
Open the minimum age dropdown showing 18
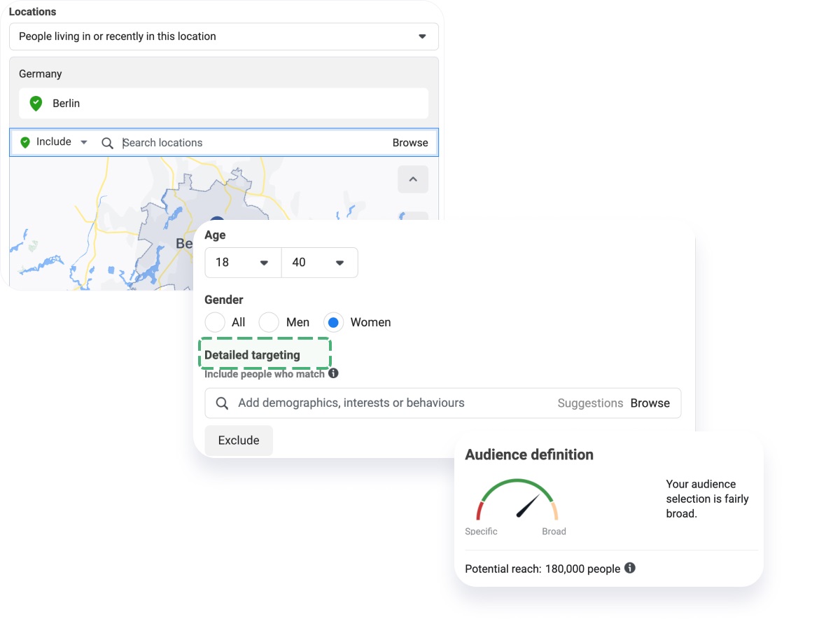pyautogui.click(x=243, y=263)
